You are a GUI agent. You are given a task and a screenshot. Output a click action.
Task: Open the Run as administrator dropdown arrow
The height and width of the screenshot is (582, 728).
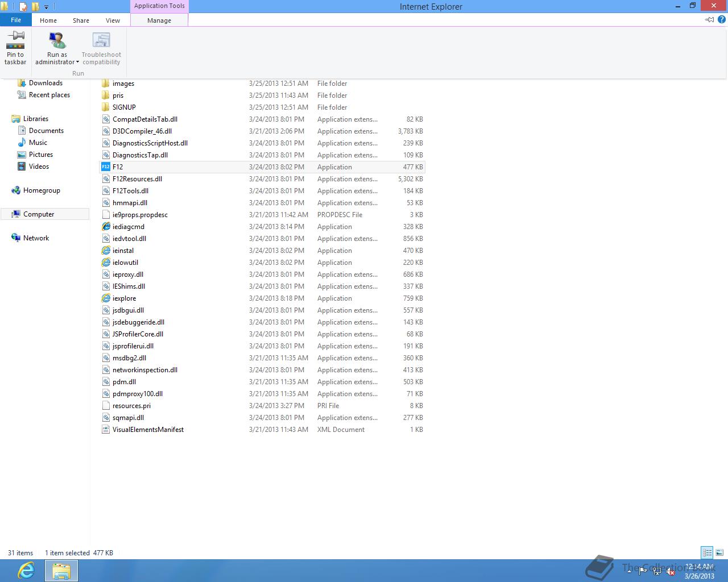[77, 63]
